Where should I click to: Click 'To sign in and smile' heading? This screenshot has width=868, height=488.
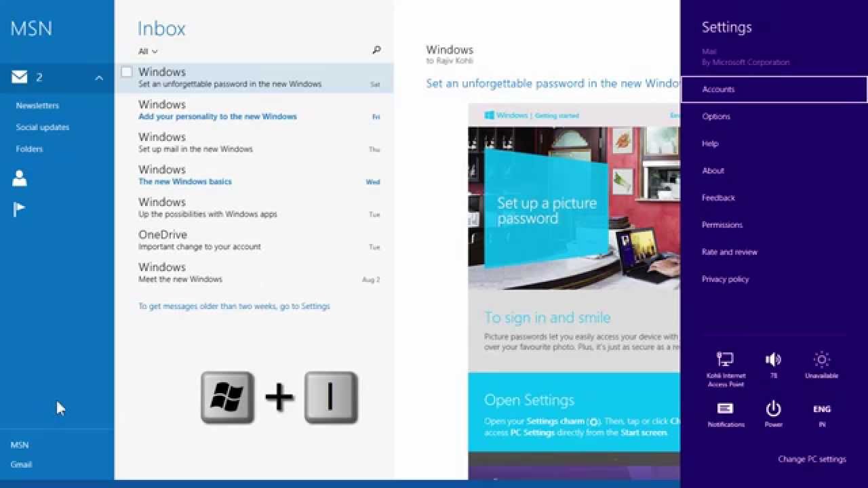click(547, 318)
